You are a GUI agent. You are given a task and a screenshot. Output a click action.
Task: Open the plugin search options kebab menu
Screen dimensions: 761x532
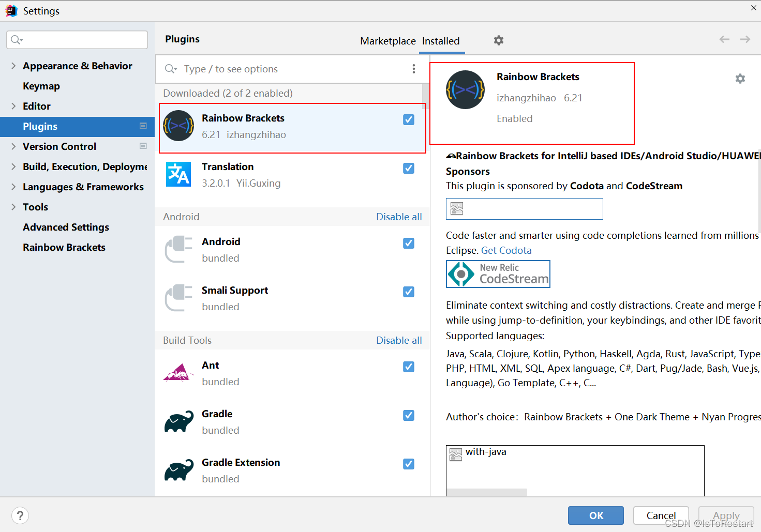coord(414,69)
